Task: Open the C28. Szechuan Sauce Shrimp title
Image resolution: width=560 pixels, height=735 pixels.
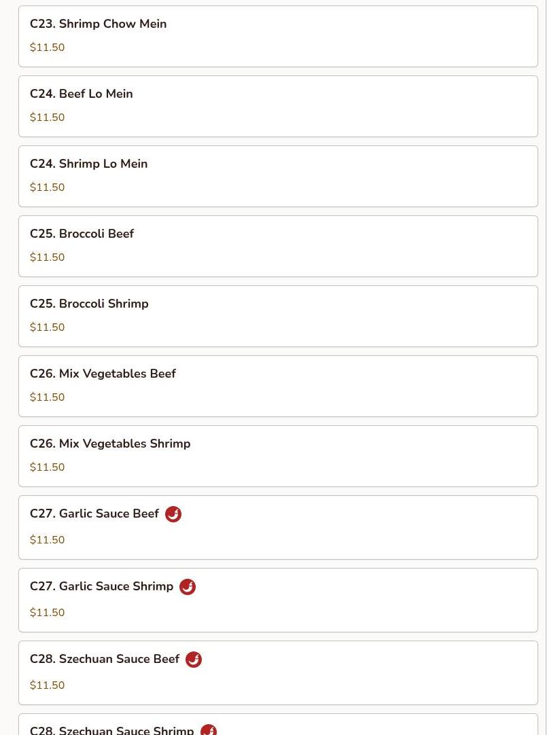Action: (x=111, y=730)
